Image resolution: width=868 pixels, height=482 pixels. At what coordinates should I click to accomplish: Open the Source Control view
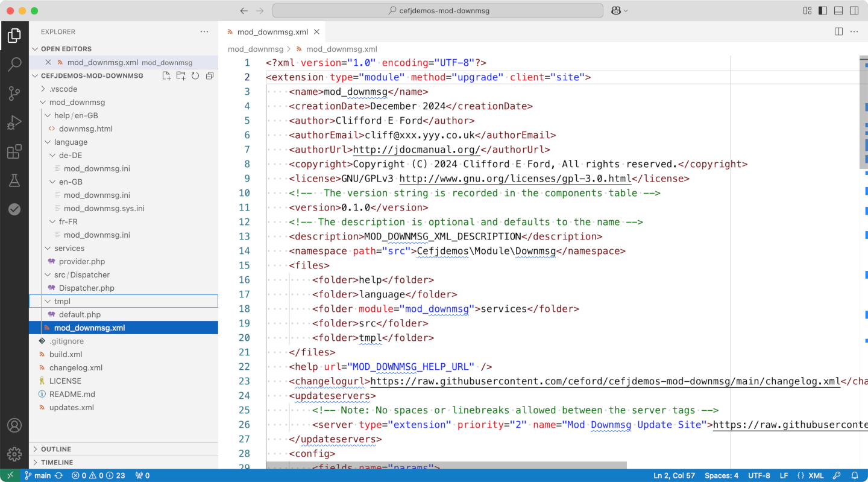[x=14, y=94]
